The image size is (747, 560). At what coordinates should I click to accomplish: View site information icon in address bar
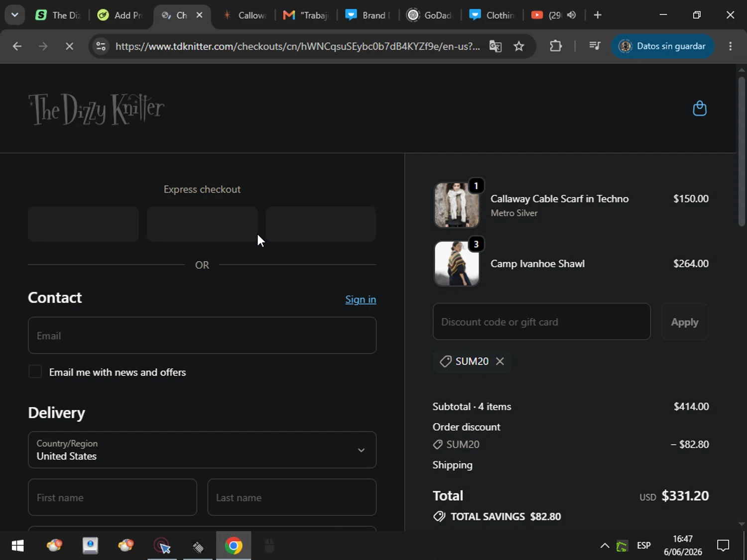tap(101, 46)
